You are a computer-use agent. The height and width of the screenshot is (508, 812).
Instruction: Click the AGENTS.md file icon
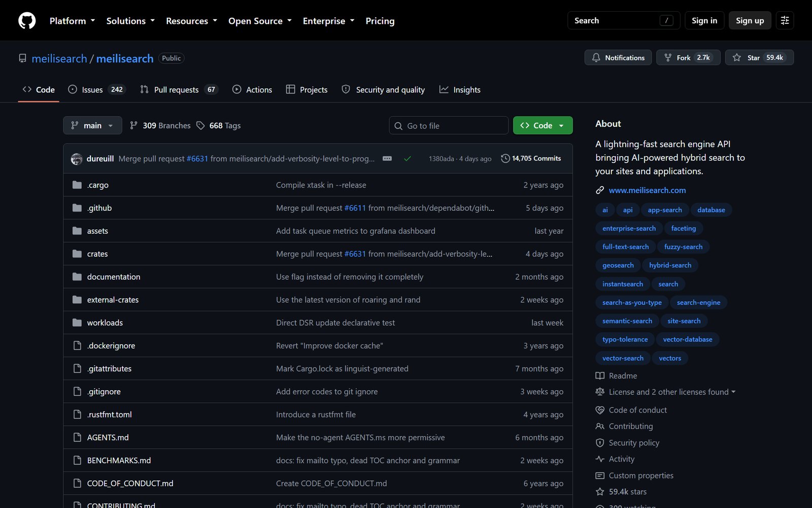point(77,437)
